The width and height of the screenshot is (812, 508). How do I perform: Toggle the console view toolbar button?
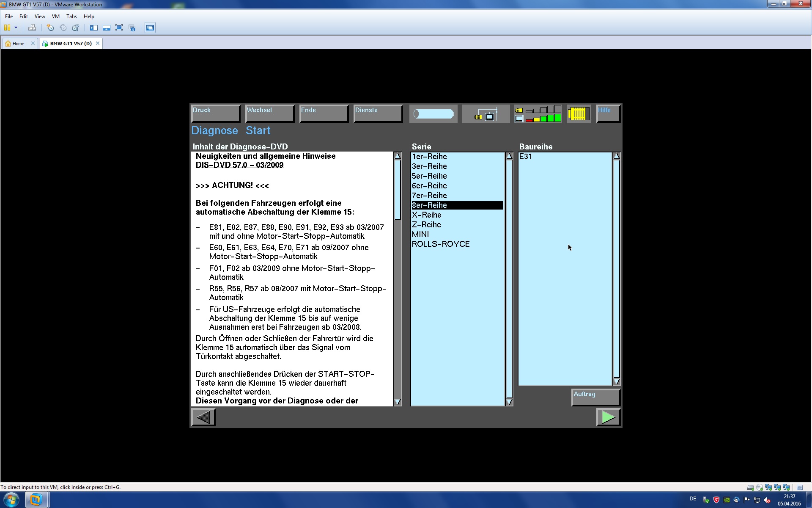point(150,28)
